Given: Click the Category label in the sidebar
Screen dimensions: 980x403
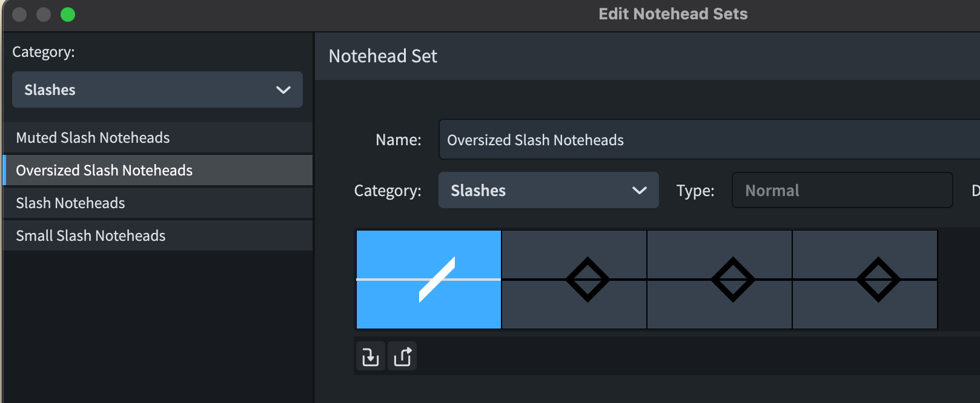Looking at the screenshot, I should pyautogui.click(x=44, y=52).
